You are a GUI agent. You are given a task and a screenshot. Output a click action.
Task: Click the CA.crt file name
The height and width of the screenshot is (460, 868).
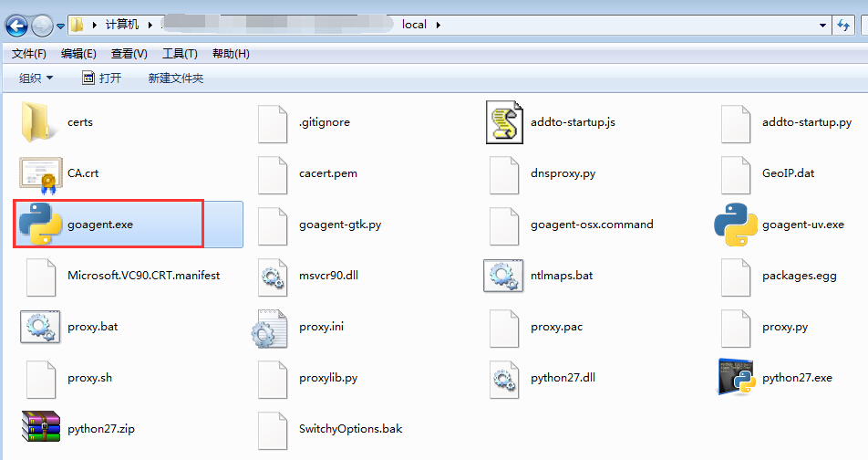coord(83,172)
